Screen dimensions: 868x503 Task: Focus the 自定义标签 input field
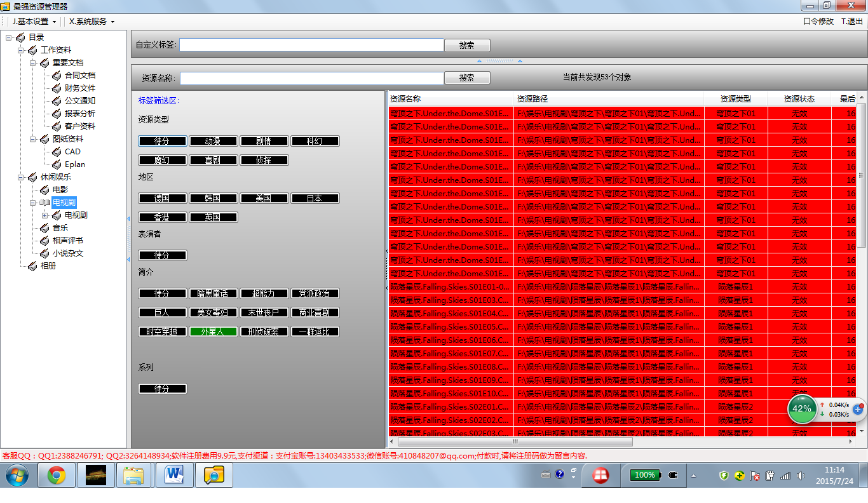click(311, 45)
